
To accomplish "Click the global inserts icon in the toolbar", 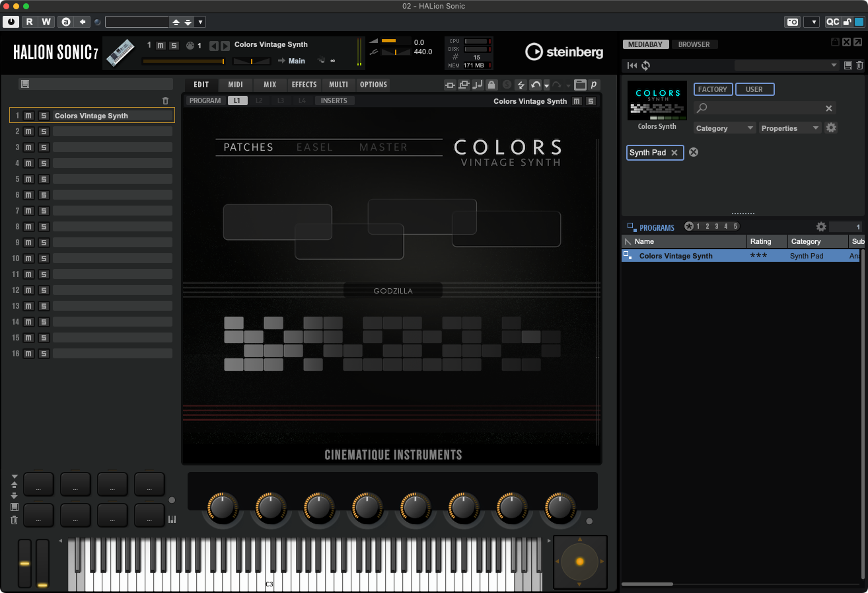I will click(450, 85).
